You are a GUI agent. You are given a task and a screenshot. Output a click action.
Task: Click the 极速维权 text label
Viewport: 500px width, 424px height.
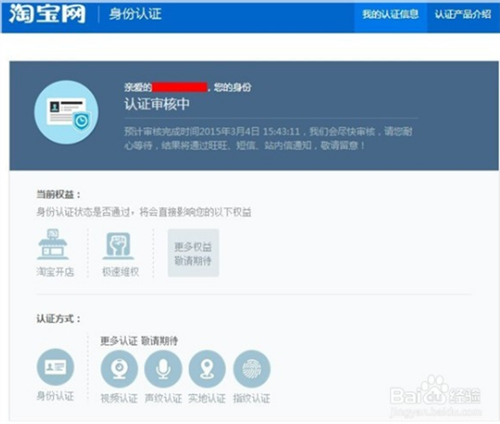tap(120, 272)
